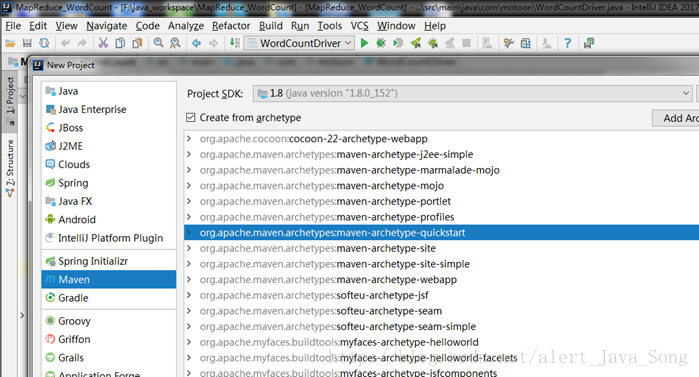Run WordCountDriver with the green play icon
This screenshot has width=699, height=377.
tap(364, 43)
